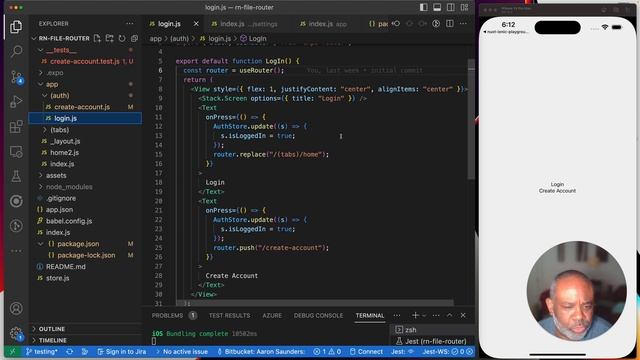
Task: Toggle Jest watch indicator in status bar
Action: click(x=403, y=351)
